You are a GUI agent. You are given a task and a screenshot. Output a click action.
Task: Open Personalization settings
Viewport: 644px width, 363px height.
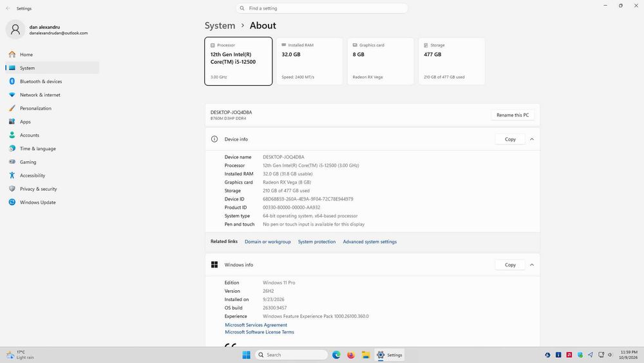tap(52, 108)
